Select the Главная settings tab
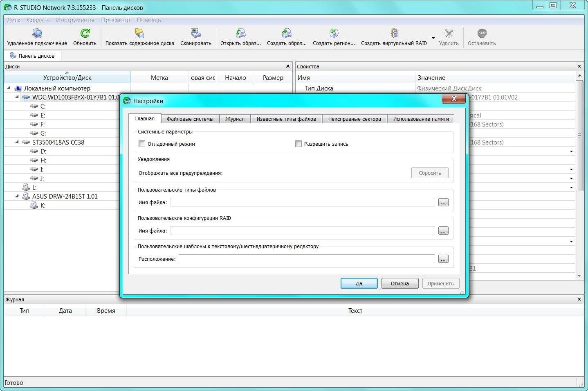 (144, 118)
